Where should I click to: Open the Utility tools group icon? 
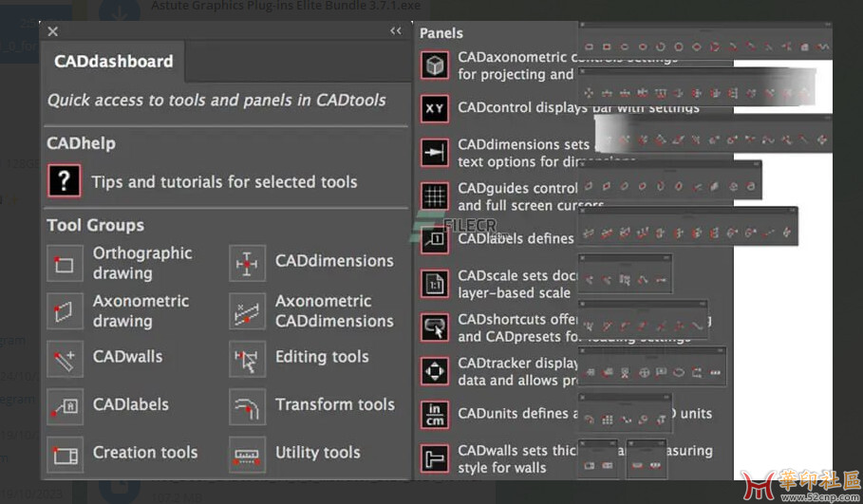pyautogui.click(x=247, y=455)
